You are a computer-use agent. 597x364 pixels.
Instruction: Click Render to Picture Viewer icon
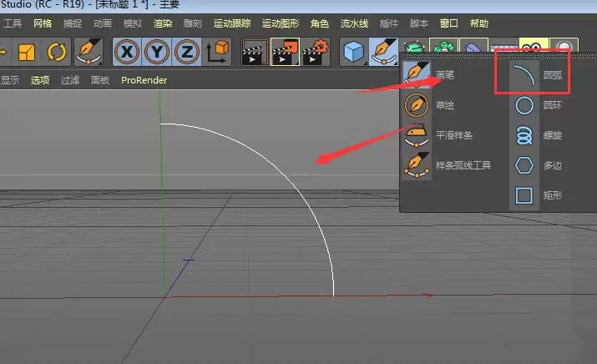(x=285, y=52)
